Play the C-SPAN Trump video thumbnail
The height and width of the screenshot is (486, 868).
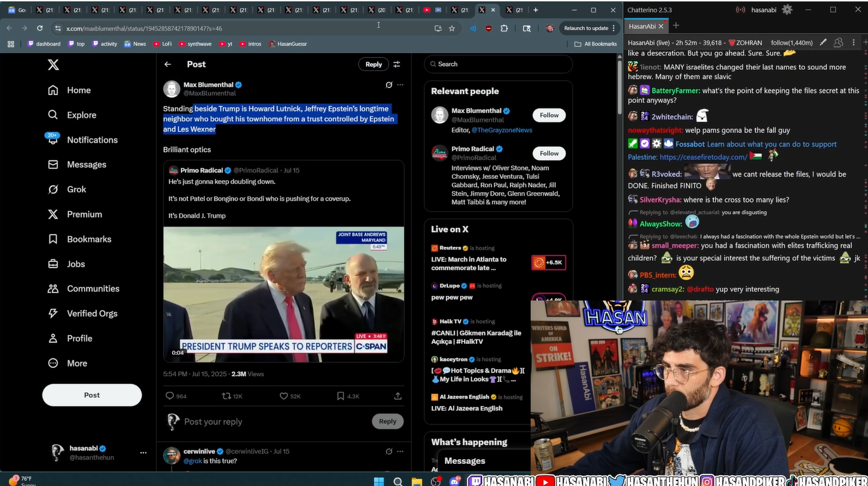[x=284, y=294]
